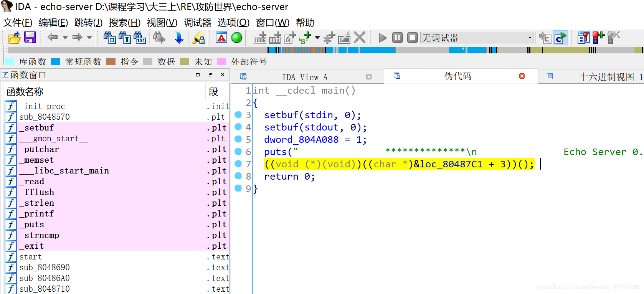
Task: Click the red warning triangle icon
Action: [x=221, y=38]
